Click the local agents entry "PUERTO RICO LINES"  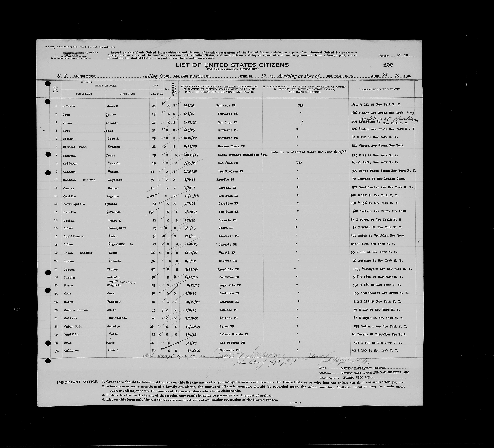pos(358,377)
